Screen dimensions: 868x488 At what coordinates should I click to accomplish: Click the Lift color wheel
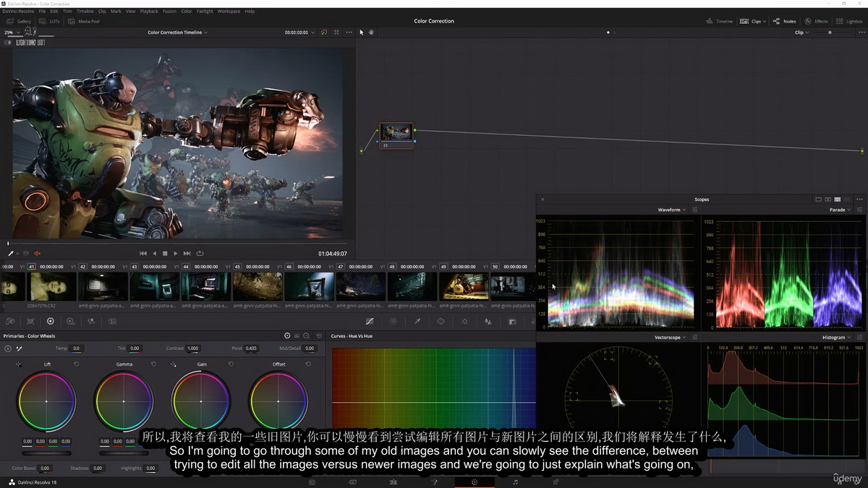46,401
